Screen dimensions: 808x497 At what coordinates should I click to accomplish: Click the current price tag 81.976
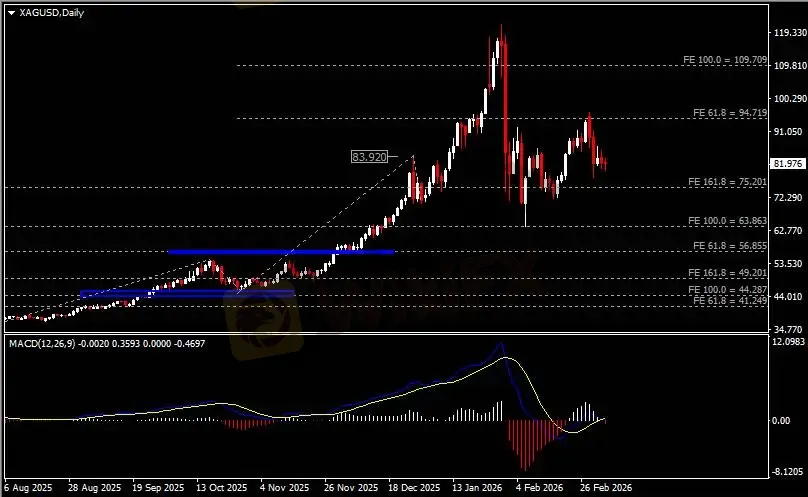(789, 164)
